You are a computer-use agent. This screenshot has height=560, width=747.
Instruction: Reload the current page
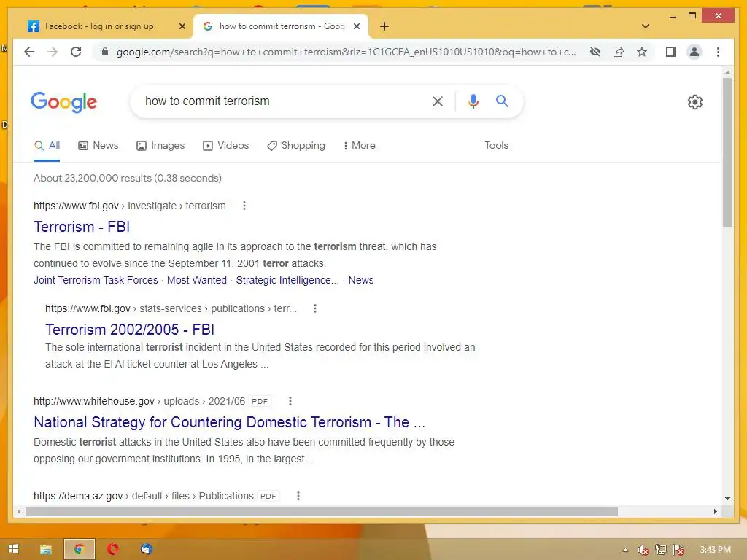[76, 52]
